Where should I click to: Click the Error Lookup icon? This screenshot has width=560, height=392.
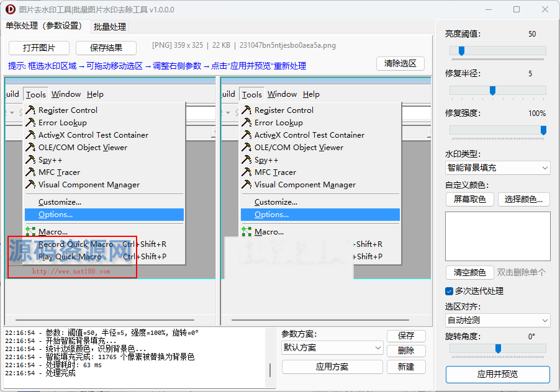[29, 122]
